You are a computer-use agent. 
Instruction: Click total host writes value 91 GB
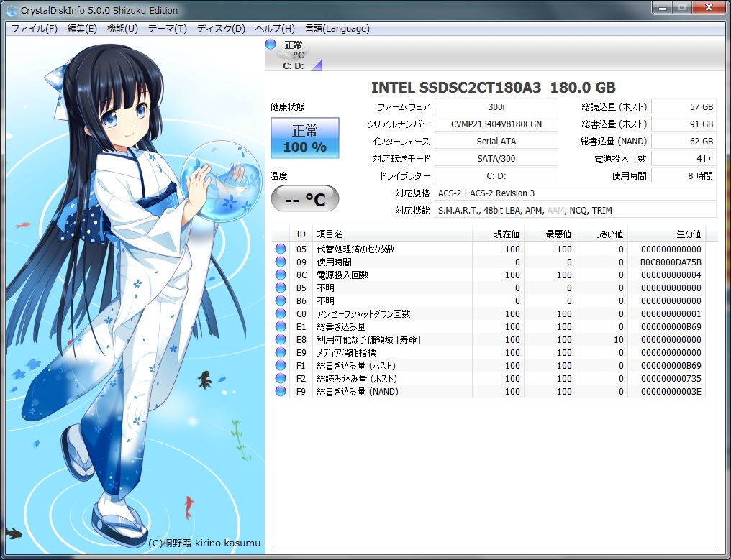click(x=684, y=124)
